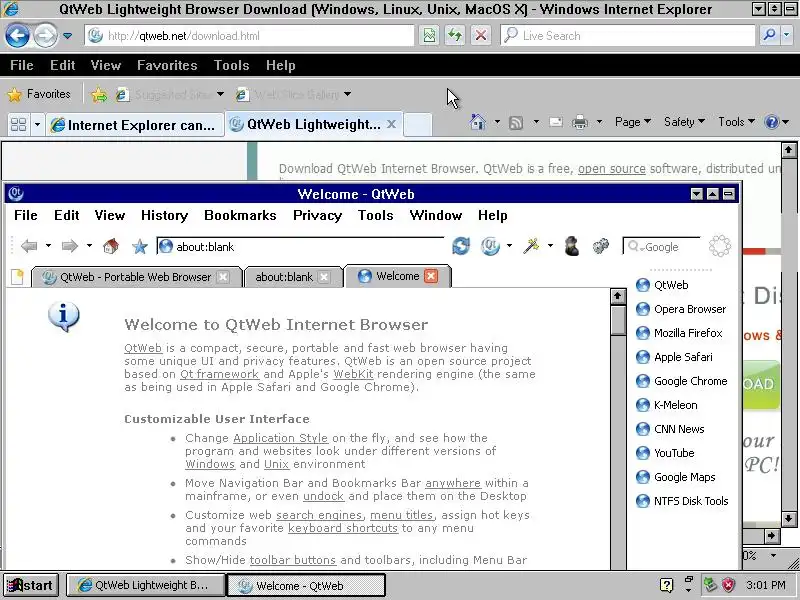The height and width of the screenshot is (600, 800).
Task: Open IE command bar Tools dropdown
Action: [736, 122]
